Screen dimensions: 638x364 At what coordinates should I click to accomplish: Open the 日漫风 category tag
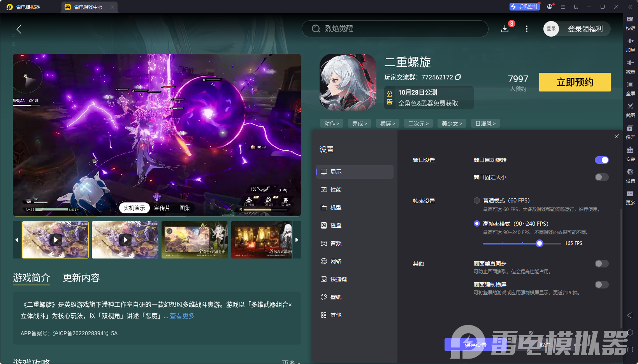pos(485,123)
